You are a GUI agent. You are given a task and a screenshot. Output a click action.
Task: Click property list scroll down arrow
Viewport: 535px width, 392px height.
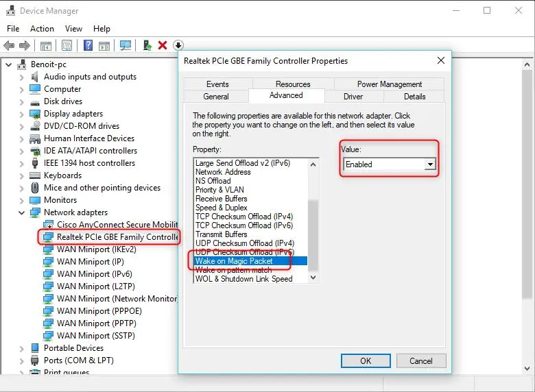313,278
